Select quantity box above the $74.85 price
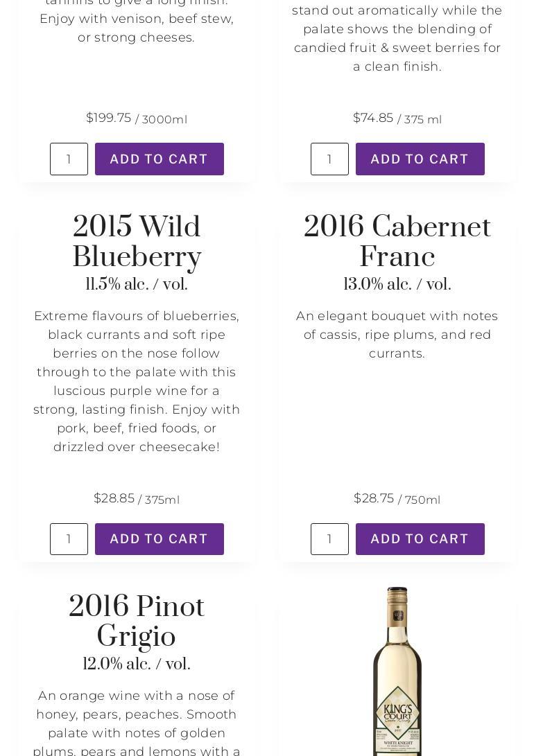The height and width of the screenshot is (756, 534). pos(329,159)
